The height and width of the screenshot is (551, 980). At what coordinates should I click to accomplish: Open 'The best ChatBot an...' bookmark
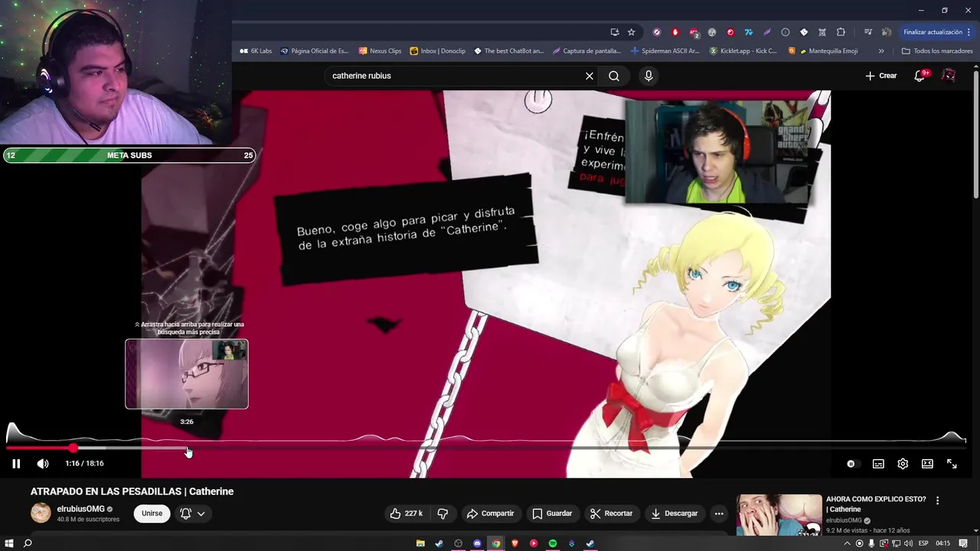point(508,51)
